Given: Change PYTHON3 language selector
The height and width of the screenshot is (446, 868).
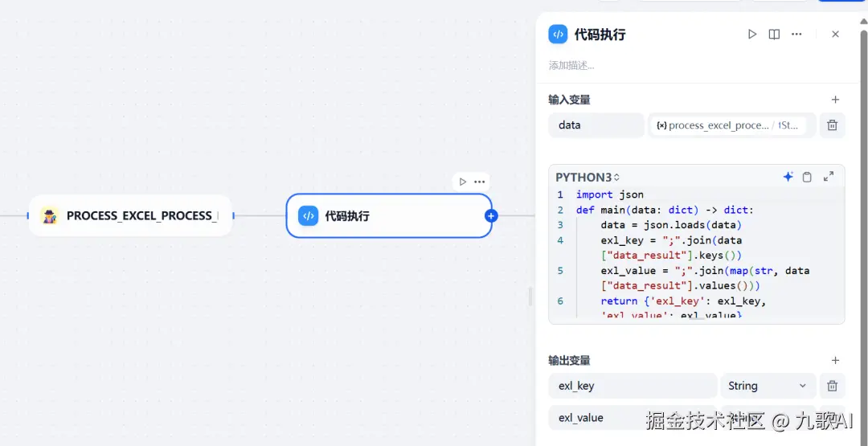Looking at the screenshot, I should point(588,177).
